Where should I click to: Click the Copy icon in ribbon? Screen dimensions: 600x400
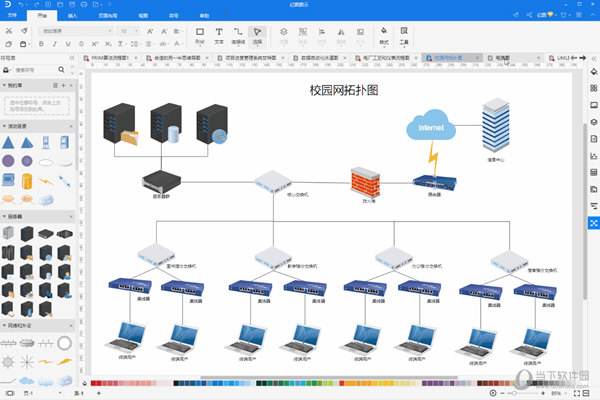9,44
